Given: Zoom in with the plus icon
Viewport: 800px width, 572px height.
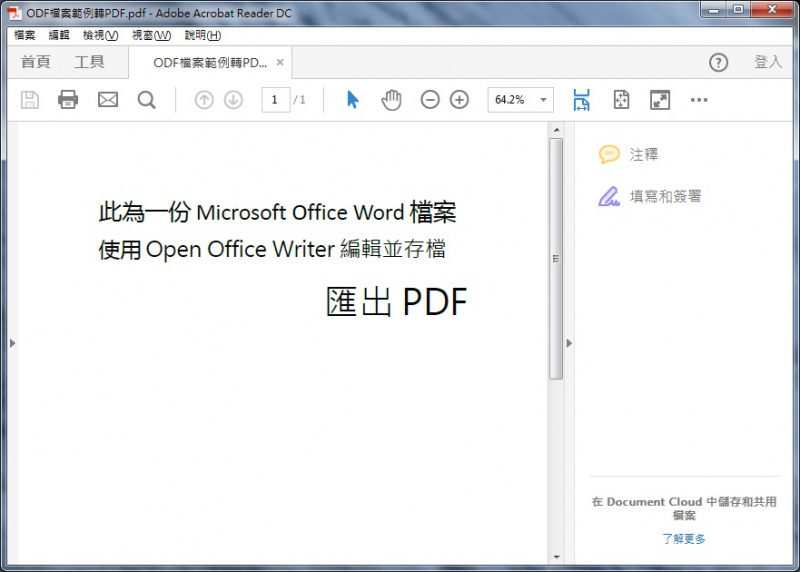Looking at the screenshot, I should pos(459,100).
